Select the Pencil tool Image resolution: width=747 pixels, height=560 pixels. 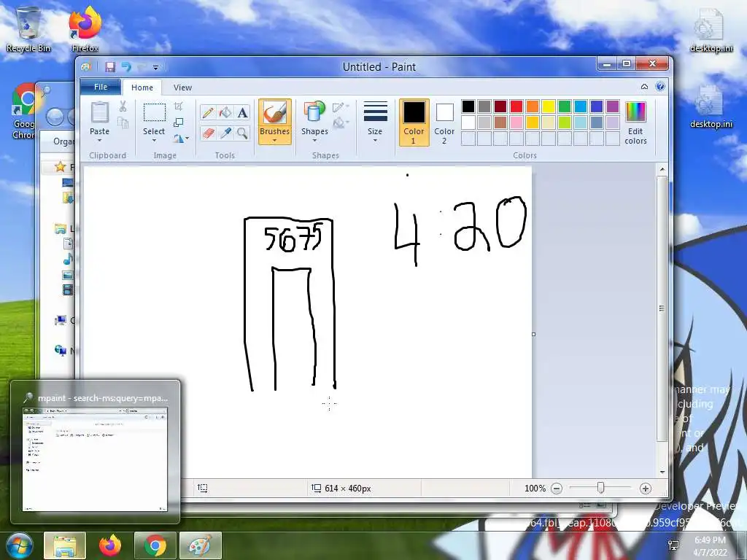click(x=208, y=113)
